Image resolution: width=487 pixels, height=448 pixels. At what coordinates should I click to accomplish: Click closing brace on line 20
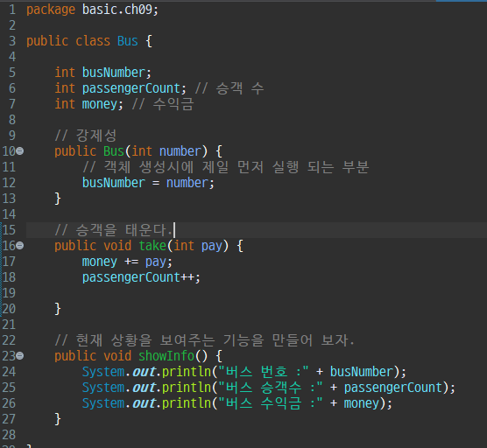pyautogui.click(x=58, y=309)
